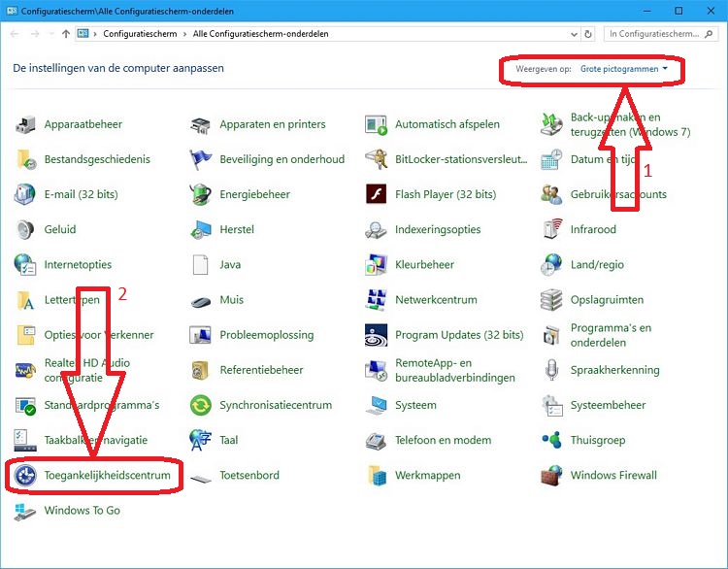Open the Kleurbeheer icon
Screen dimensions: 728x569
click(376, 265)
